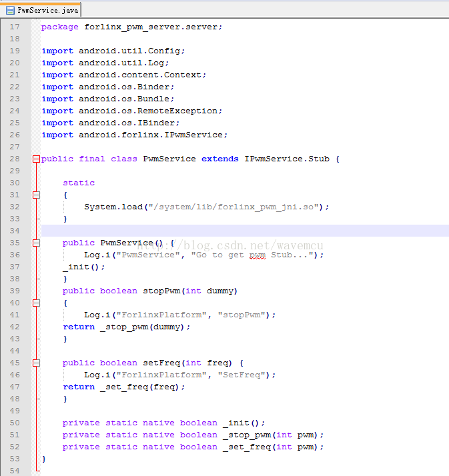
Task: Click setFreq(int freq) method signature
Action: pyautogui.click(x=187, y=363)
